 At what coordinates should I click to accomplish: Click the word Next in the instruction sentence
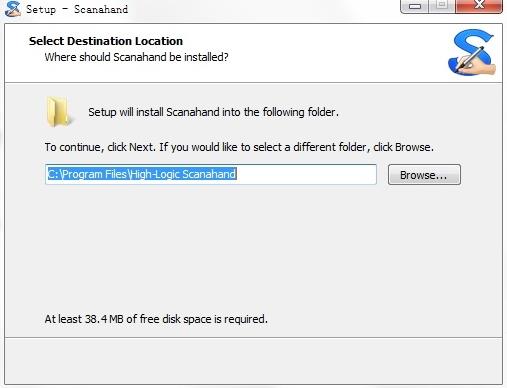pos(141,147)
